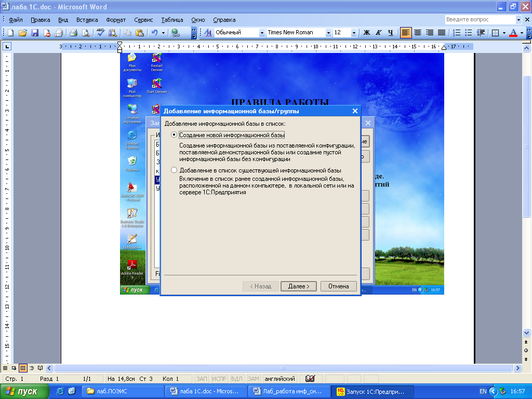This screenshot has width=532, height=399.
Task: Switch to 'лаб.ПОЭИС' folder in taskbar
Action: tap(122, 391)
